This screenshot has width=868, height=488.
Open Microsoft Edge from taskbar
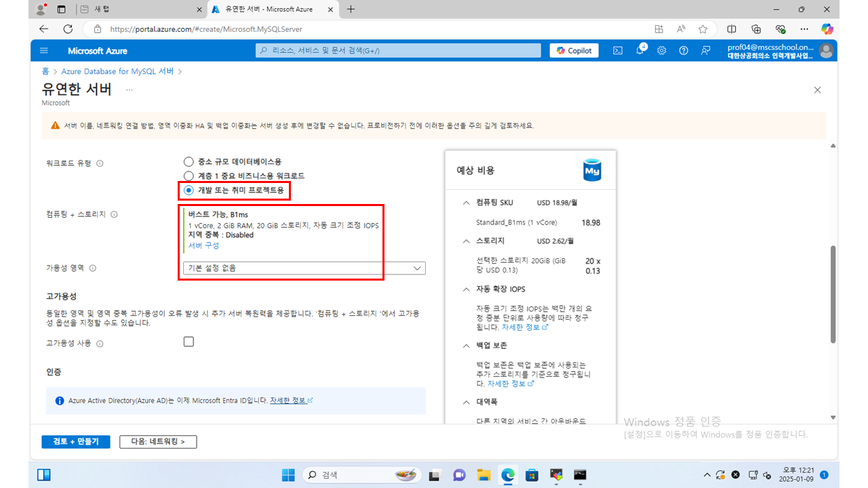tap(508, 474)
